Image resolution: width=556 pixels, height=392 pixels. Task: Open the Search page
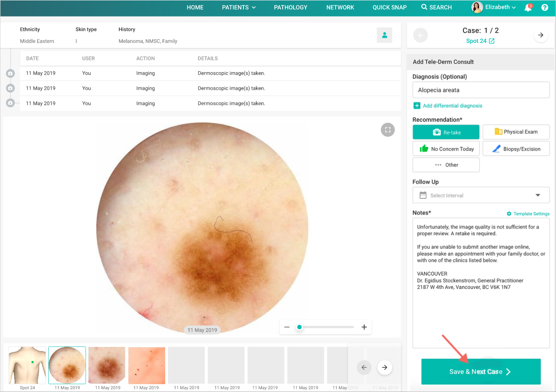pos(436,7)
